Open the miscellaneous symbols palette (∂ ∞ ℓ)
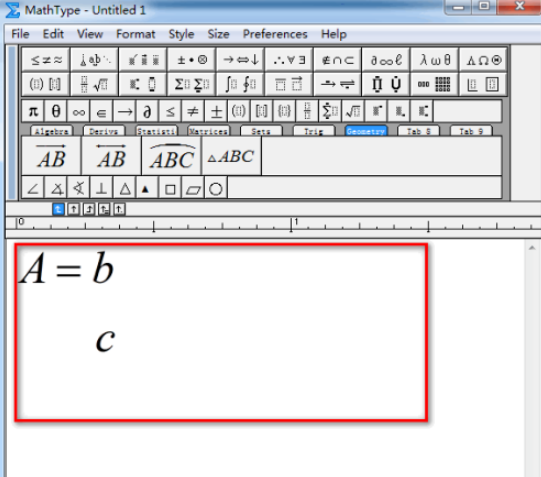This screenshot has width=541, height=477. (386, 60)
